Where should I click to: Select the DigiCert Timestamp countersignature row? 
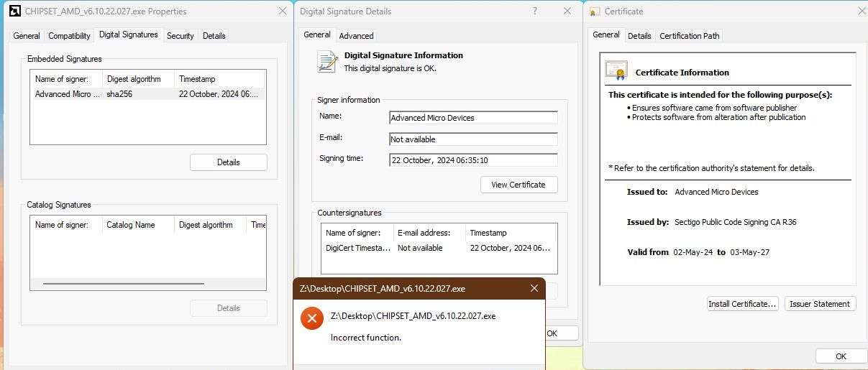point(439,248)
